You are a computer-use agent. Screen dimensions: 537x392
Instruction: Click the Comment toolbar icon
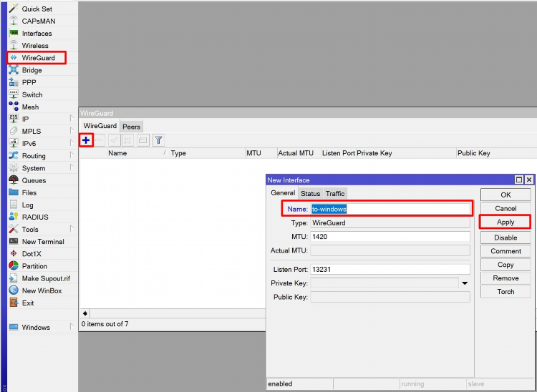coord(143,140)
